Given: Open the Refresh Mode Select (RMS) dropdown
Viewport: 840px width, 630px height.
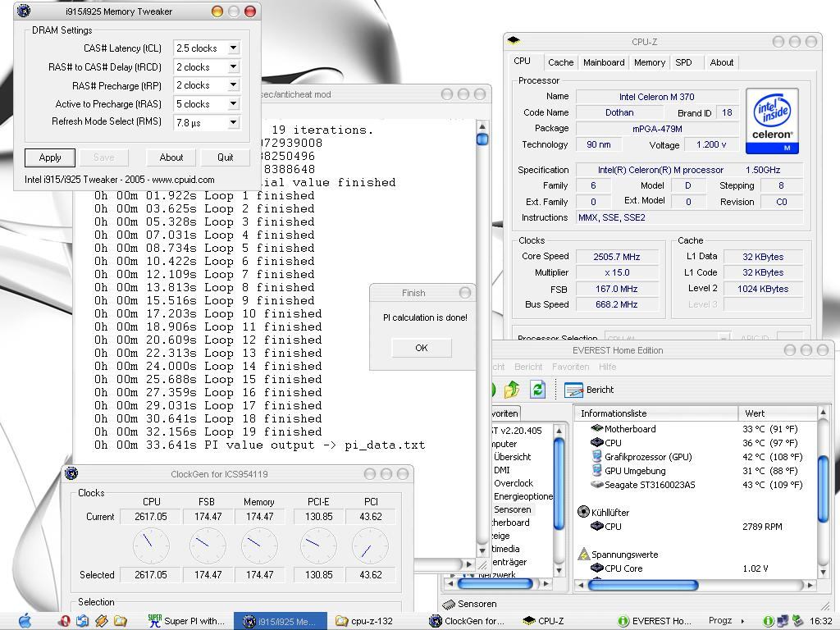Looking at the screenshot, I should point(233,122).
